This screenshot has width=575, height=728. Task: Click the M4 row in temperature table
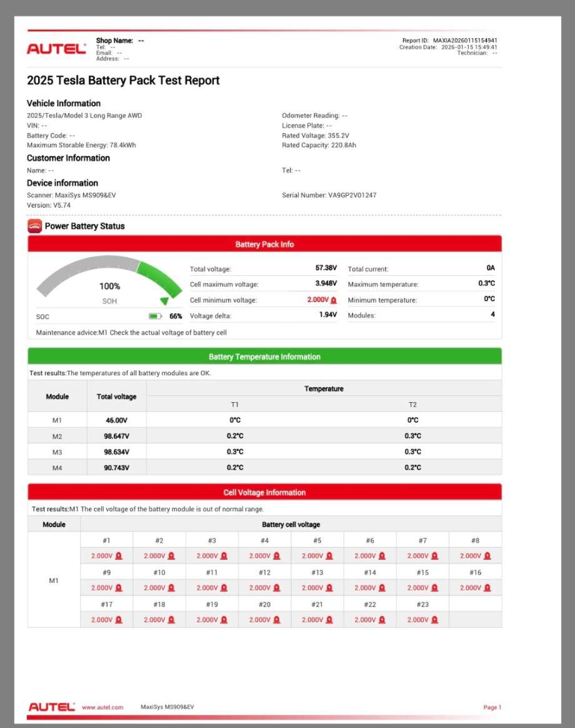pos(264,468)
